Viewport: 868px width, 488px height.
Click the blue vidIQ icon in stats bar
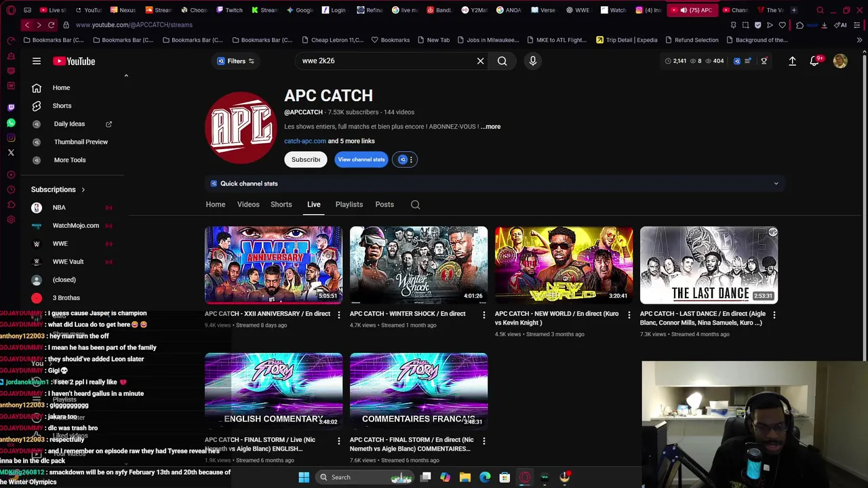pyautogui.click(x=737, y=61)
